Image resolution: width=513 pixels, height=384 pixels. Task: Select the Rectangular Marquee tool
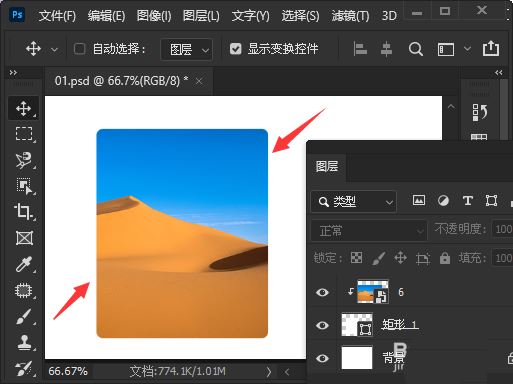point(24,134)
